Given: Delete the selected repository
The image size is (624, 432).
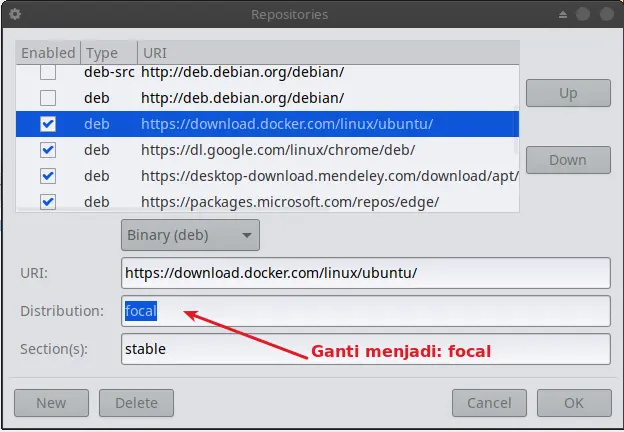Looking at the screenshot, I should (136, 403).
